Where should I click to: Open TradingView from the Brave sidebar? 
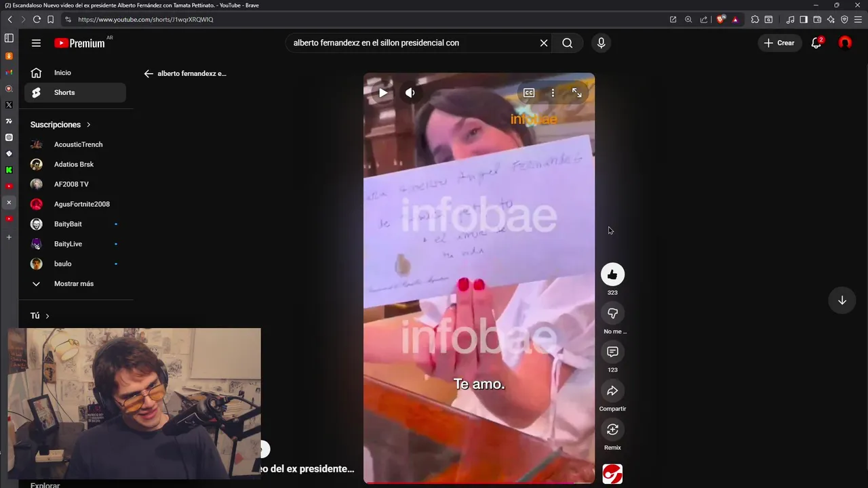[9, 121]
